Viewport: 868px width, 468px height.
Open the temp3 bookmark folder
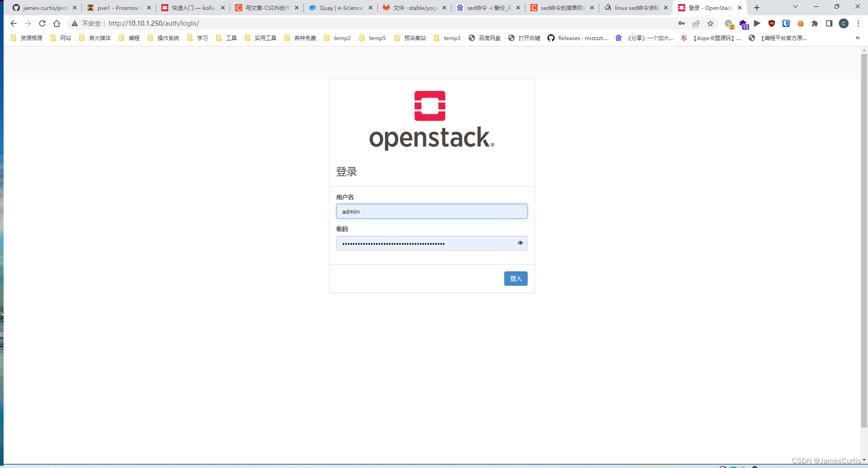click(x=447, y=38)
